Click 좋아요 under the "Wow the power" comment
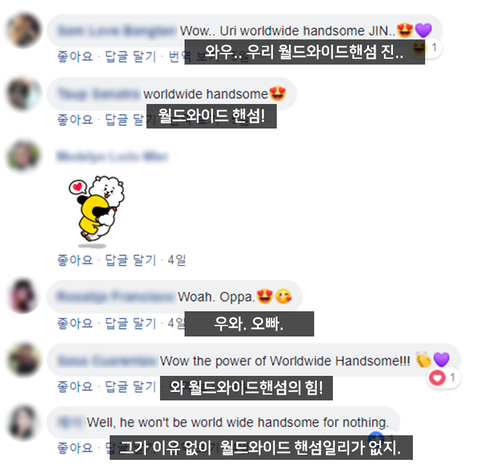The height and width of the screenshot is (465, 480). [x=75, y=387]
